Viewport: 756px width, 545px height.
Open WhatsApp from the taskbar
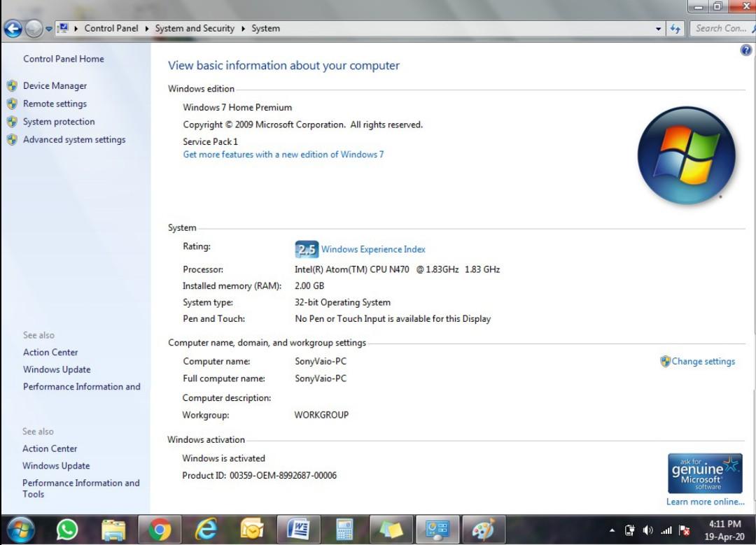(x=67, y=529)
